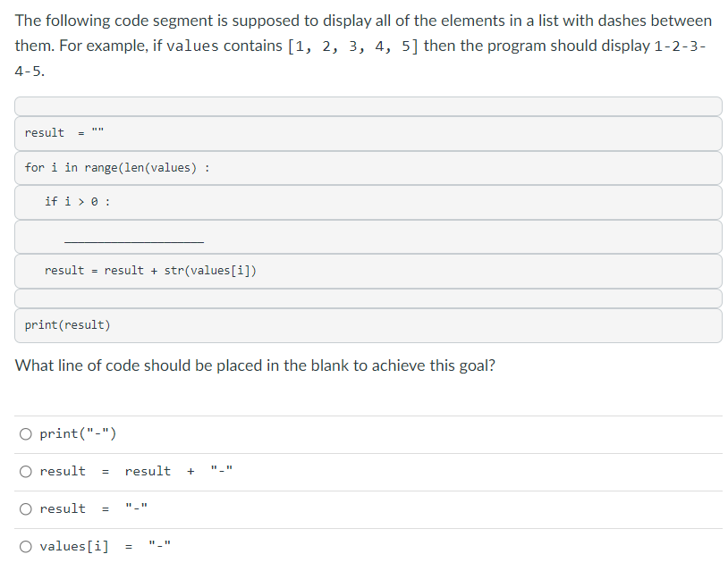Screen dimensions: 728x571
Task: Click the blank underline placeholder in the code
Action: (x=134, y=241)
